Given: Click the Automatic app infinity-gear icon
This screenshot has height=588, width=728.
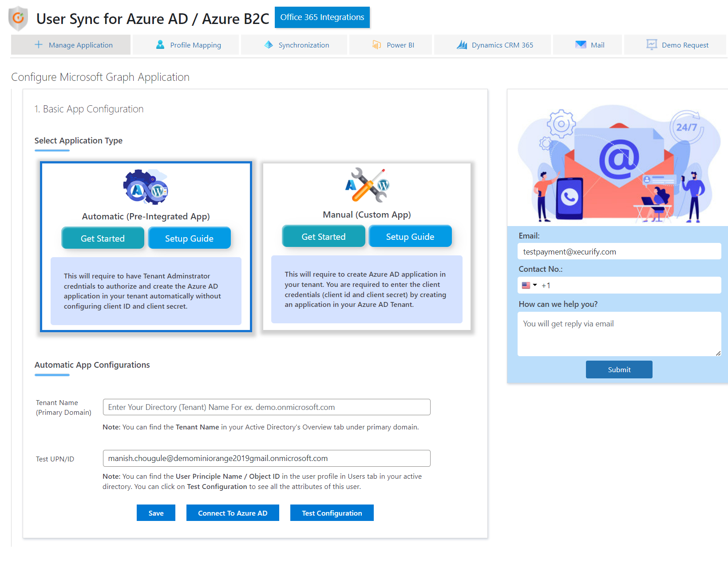Looking at the screenshot, I should tap(146, 187).
